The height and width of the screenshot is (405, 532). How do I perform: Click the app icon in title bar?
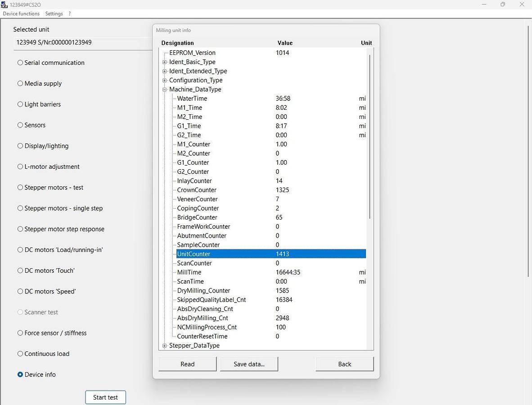(5, 4)
